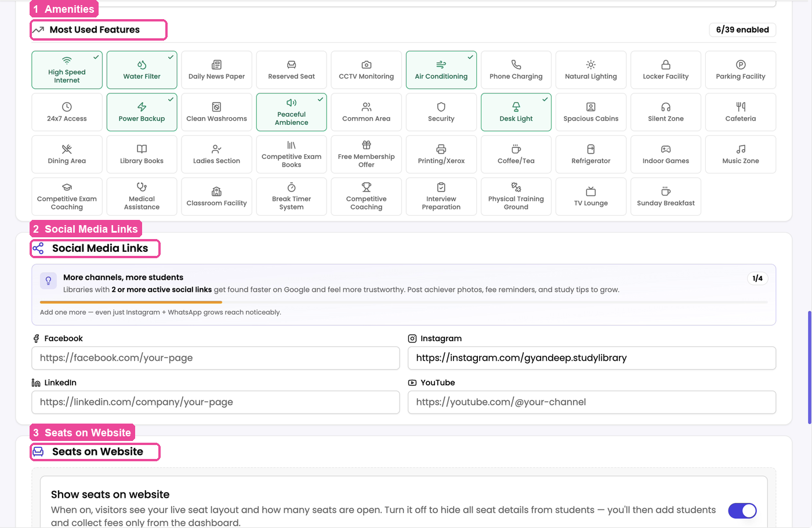Click the music note icon on Music Zone
Screen dimensions: 812x528
click(x=741, y=150)
